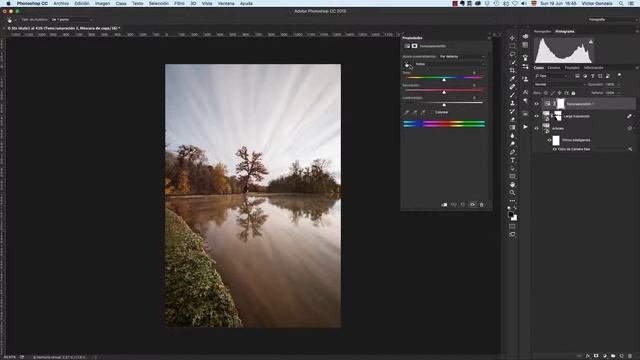Click the Tono slider handle

[x=444, y=80]
